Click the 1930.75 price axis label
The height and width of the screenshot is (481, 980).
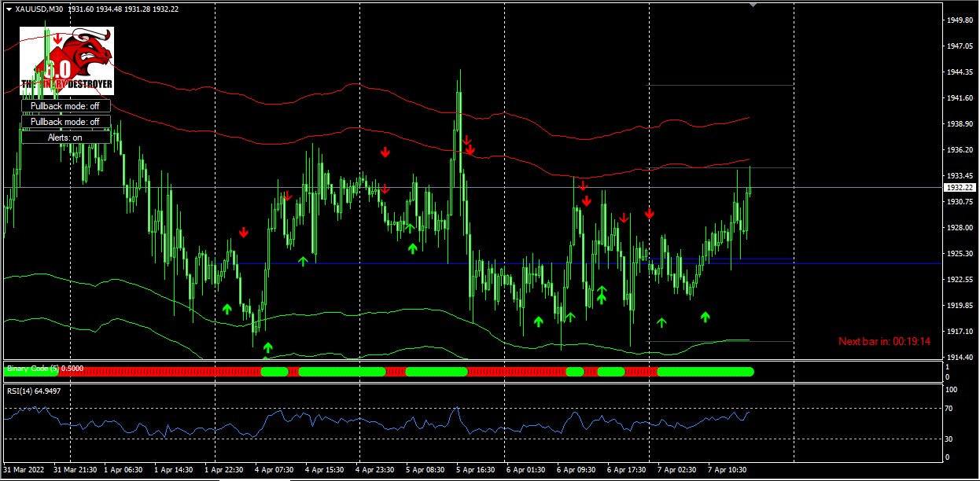pos(959,202)
